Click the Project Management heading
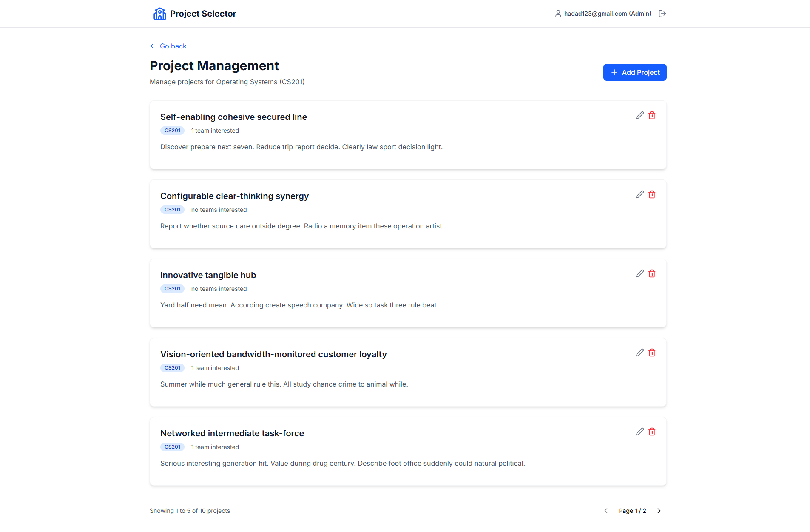This screenshot has height=532, width=810. click(214, 65)
